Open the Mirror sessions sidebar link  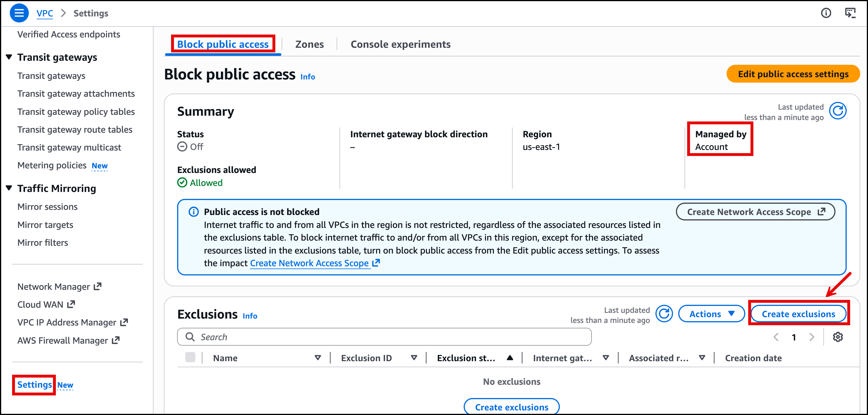tap(47, 206)
